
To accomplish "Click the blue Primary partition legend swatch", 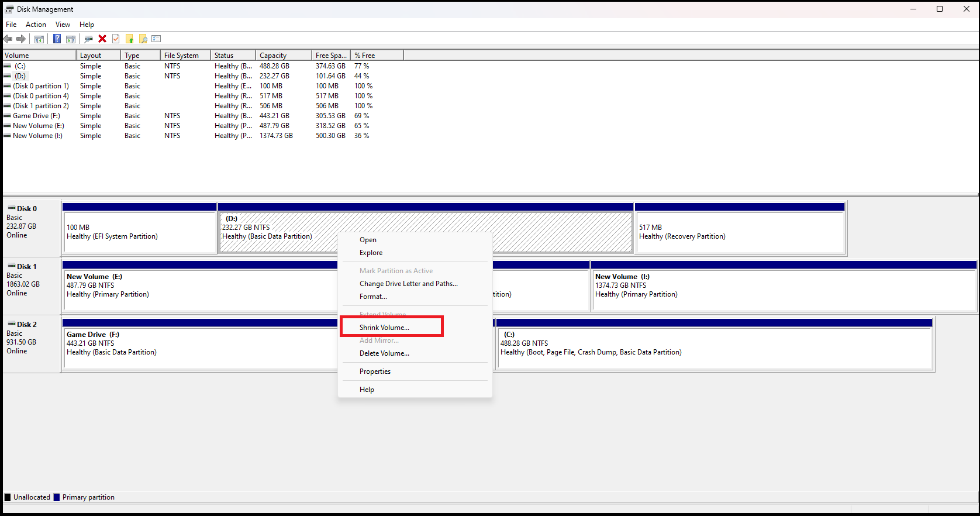I will pos(57,497).
